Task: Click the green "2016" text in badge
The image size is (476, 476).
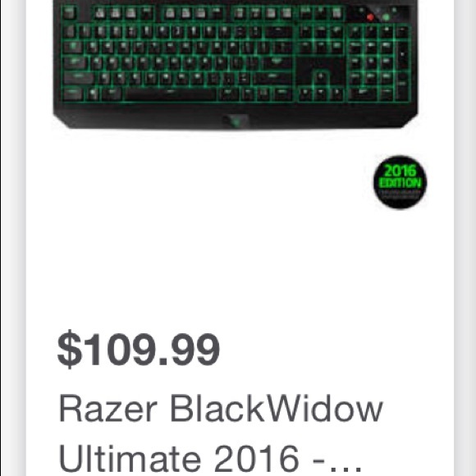Action: 400,171
